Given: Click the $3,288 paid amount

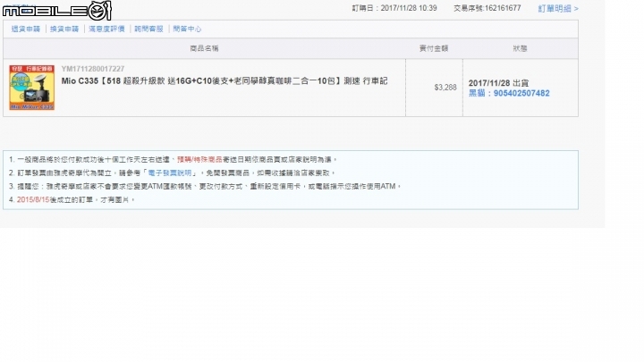Looking at the screenshot, I should 445,88.
